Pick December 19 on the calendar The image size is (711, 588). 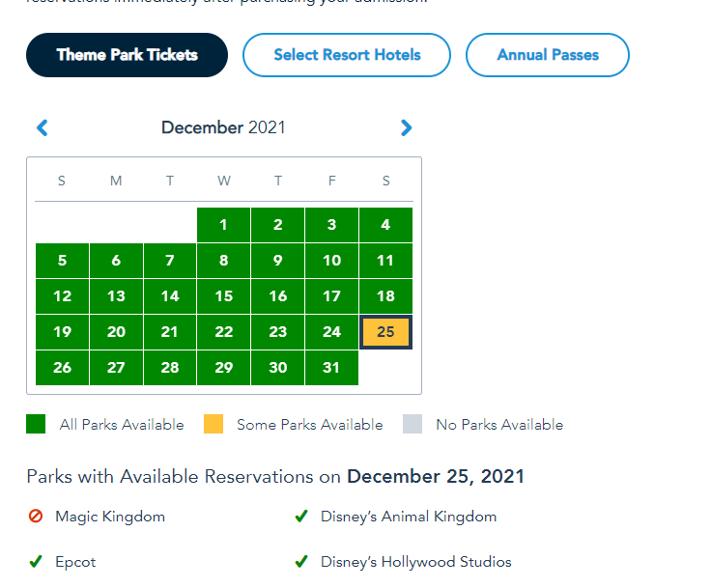[x=62, y=332]
